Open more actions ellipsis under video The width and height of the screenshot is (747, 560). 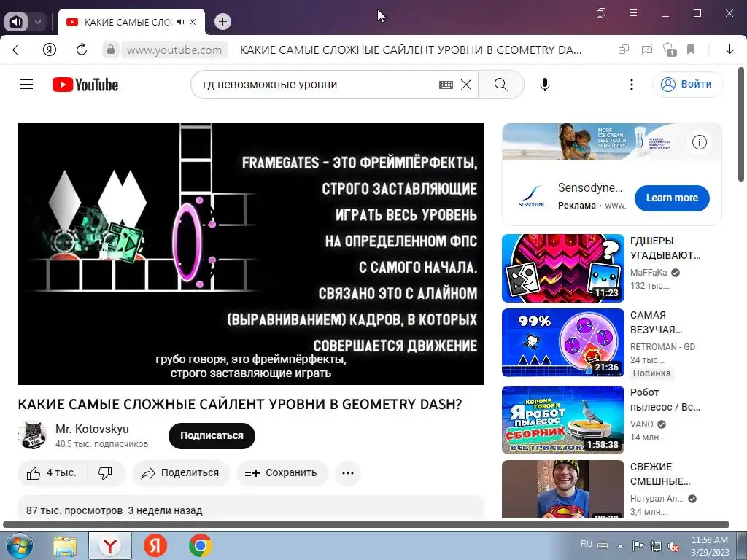tap(348, 472)
